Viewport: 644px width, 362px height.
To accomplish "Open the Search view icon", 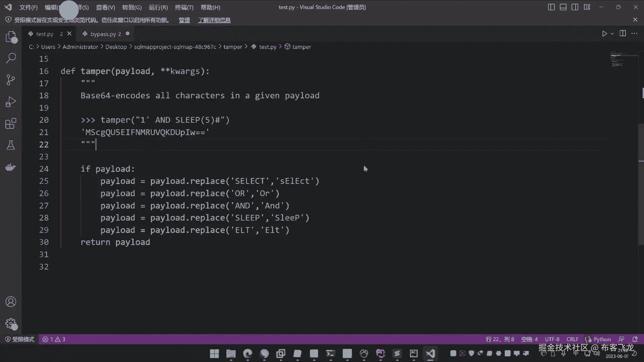I will coord(11,58).
